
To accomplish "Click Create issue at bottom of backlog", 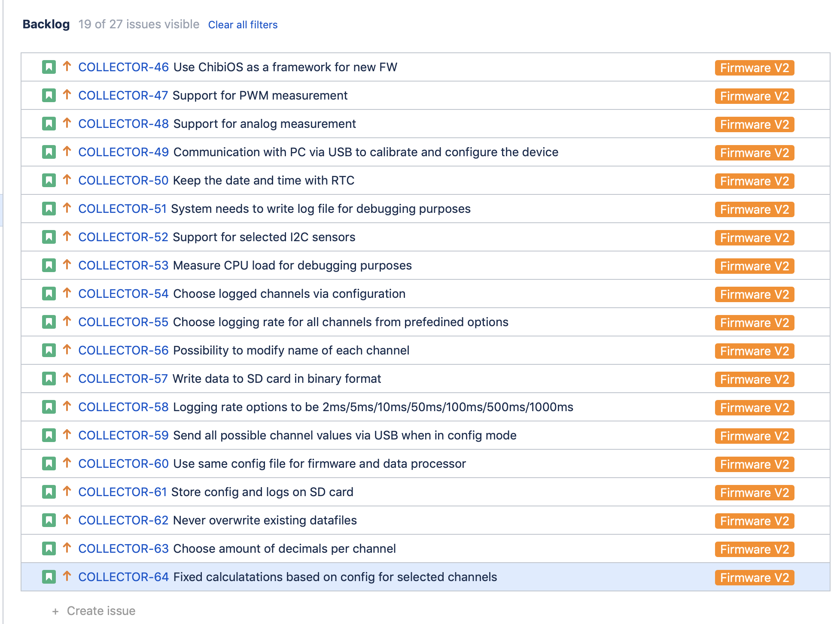I will [101, 611].
